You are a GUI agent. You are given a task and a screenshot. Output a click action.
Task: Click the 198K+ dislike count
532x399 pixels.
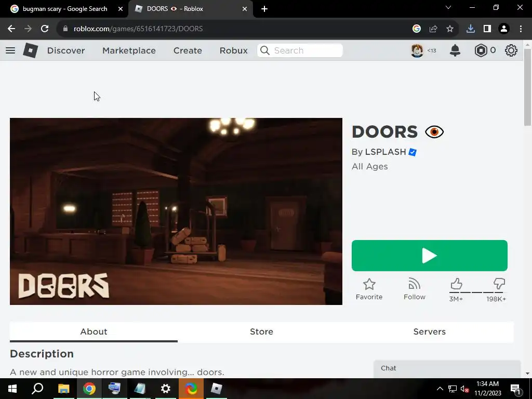tap(496, 299)
